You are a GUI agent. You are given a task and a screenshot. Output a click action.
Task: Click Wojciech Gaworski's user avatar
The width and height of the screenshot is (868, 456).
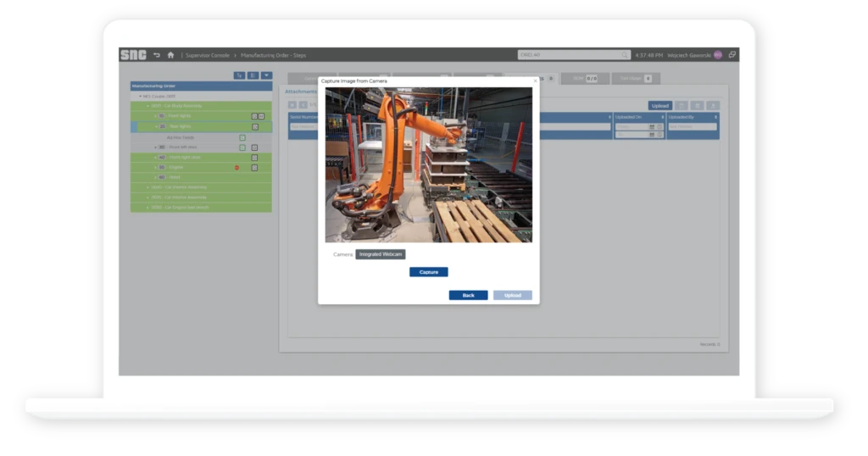pyautogui.click(x=718, y=55)
